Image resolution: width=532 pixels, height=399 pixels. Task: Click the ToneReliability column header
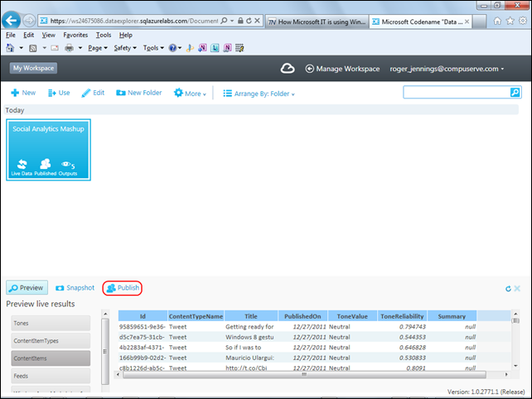click(x=402, y=316)
